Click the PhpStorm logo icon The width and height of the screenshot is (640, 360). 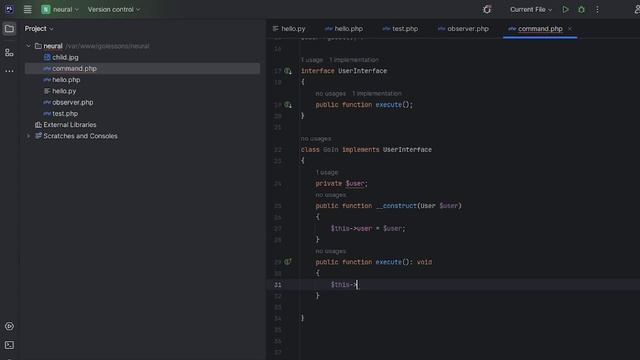[9, 9]
